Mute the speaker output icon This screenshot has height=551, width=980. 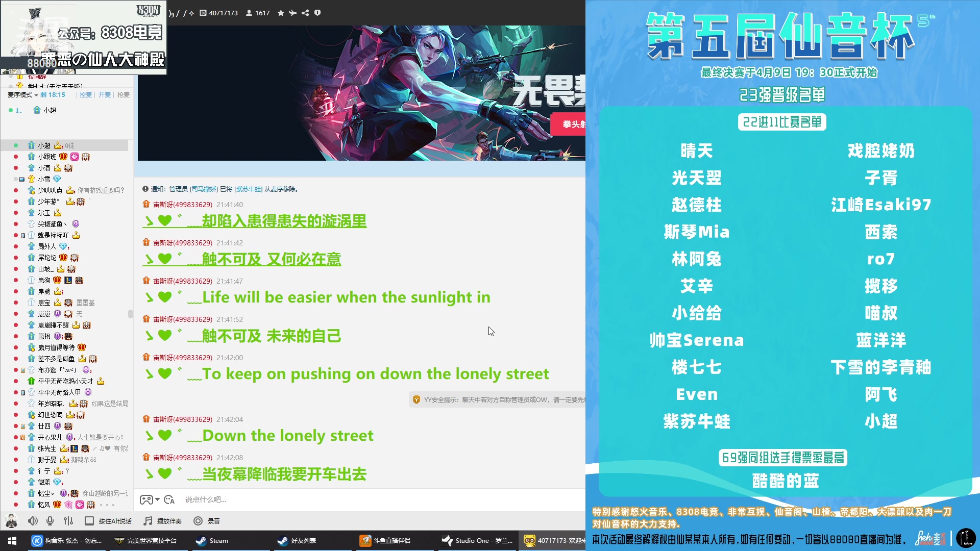click(32, 521)
